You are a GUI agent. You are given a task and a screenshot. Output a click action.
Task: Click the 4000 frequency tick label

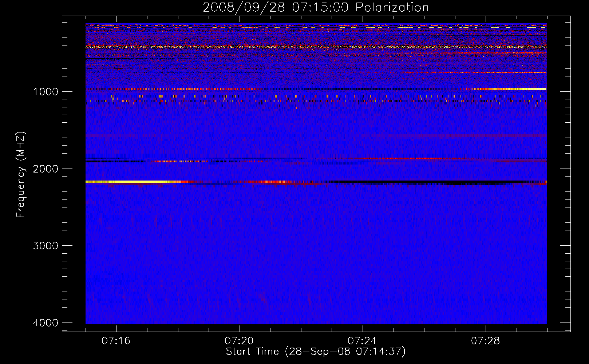(x=46, y=323)
